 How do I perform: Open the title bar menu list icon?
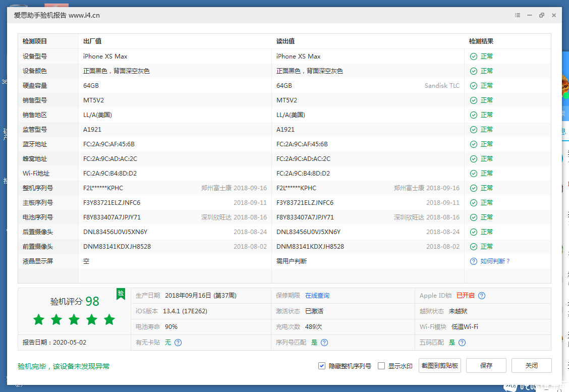pos(518,15)
